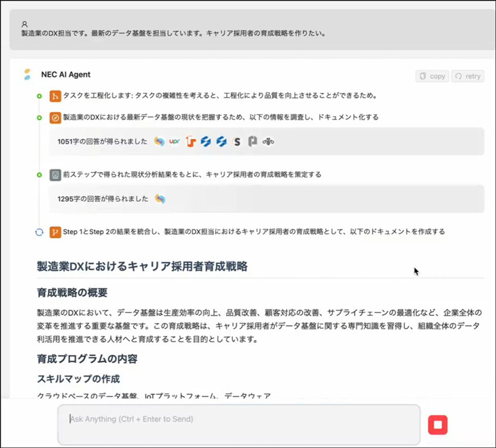Click the spinning in-progress step indicator
This screenshot has height=448, width=496.
pyautogui.click(x=39, y=232)
